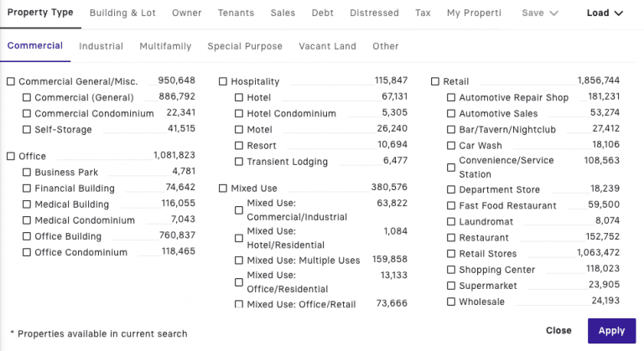Check the Motel checkbox
This screenshot has height=351, width=644.
click(240, 130)
